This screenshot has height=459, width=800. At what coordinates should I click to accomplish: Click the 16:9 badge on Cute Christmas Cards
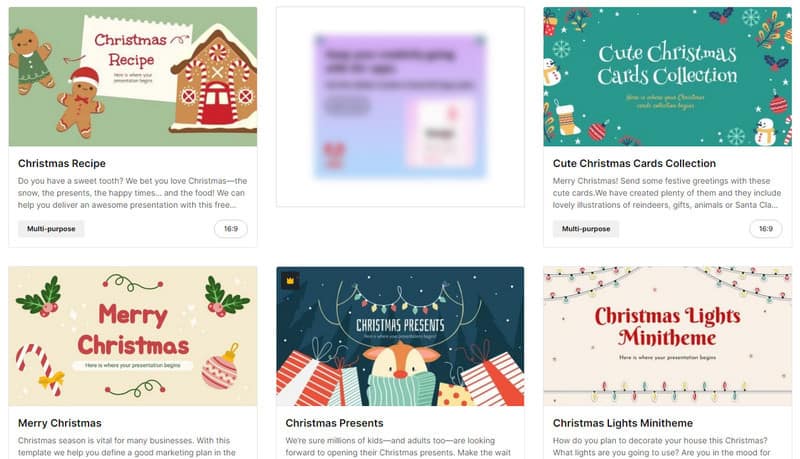[765, 229]
